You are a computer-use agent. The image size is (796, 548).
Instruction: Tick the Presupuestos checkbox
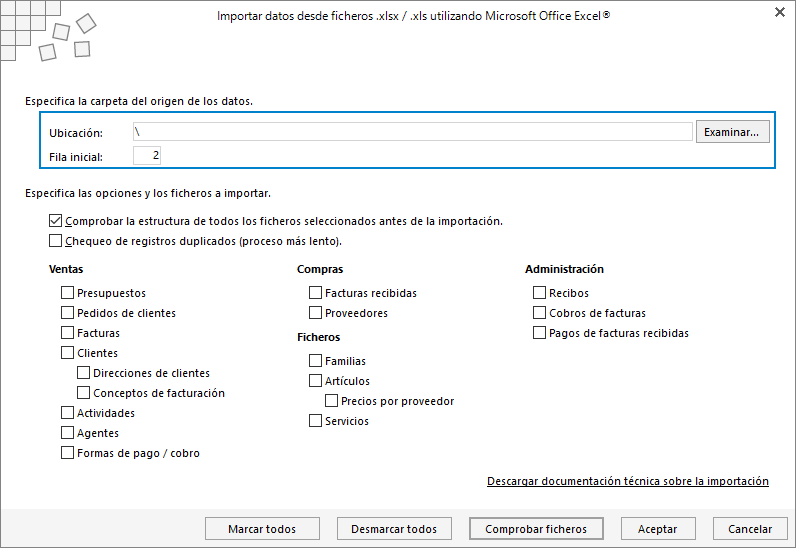coord(67,293)
